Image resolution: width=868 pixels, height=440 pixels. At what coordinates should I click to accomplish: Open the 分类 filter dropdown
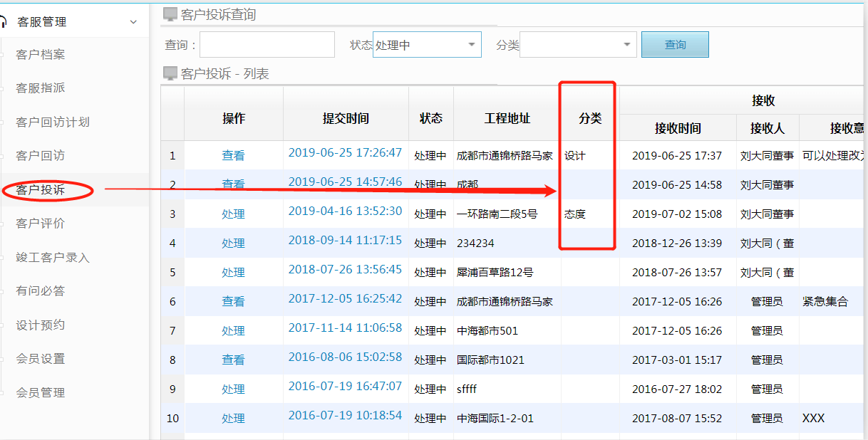click(x=578, y=45)
